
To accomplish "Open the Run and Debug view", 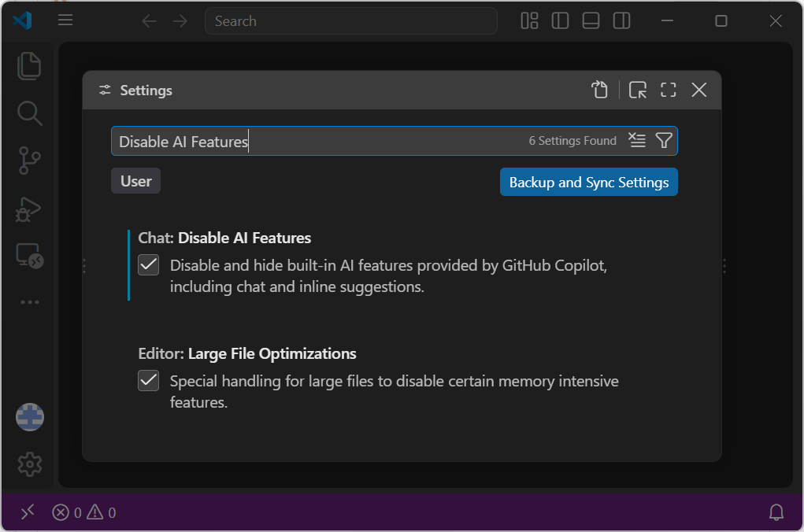I will click(28, 209).
